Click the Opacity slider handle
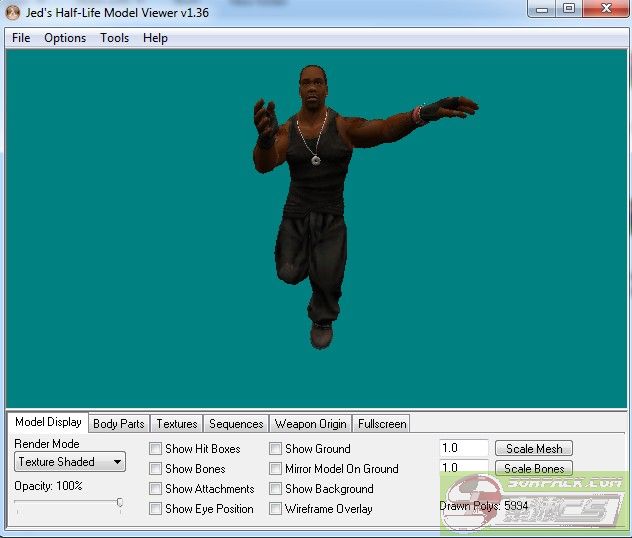Image resolution: width=632 pixels, height=538 pixels. (120, 502)
